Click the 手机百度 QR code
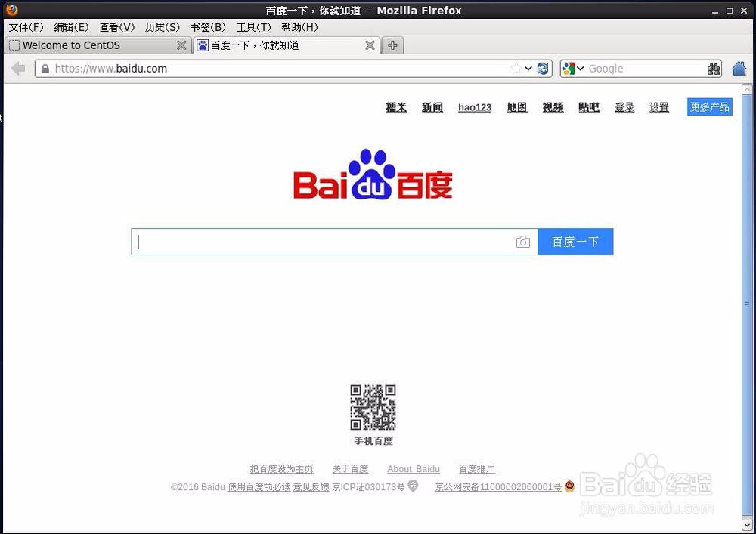 click(x=373, y=408)
